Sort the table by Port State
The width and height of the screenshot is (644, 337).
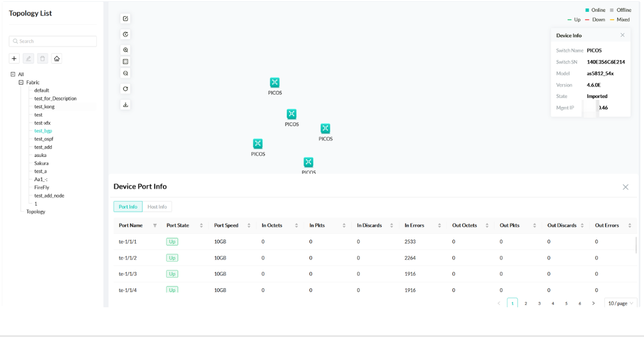pos(201,226)
